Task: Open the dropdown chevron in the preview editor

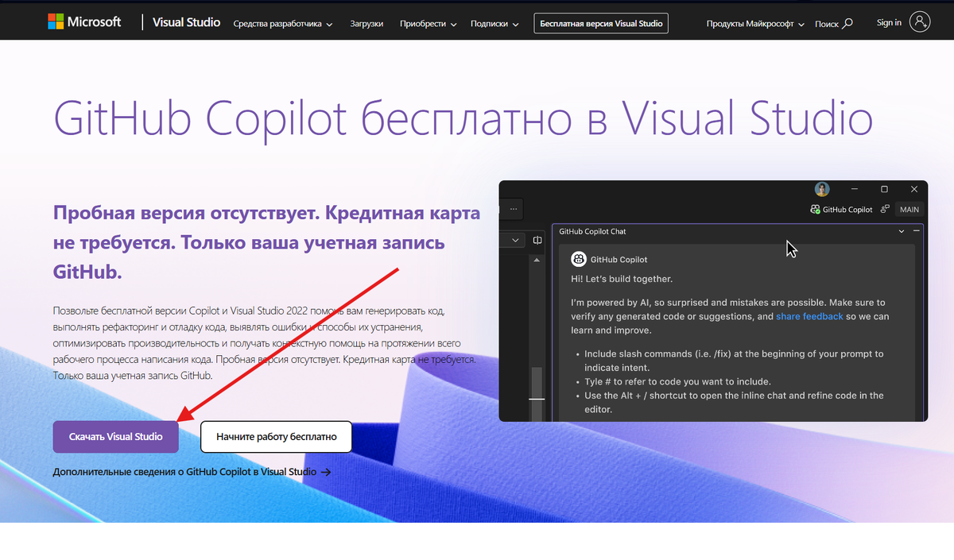Action: point(515,240)
